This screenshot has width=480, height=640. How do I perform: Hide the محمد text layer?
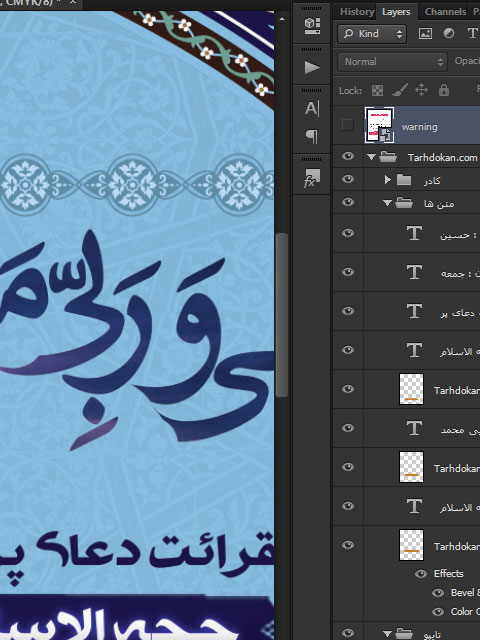click(348, 428)
